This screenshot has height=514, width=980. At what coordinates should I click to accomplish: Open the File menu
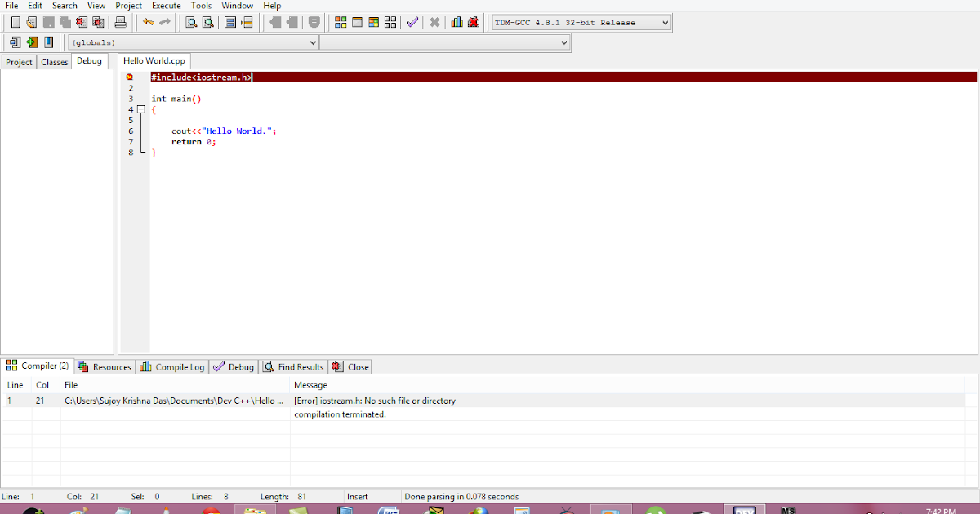click(x=11, y=6)
